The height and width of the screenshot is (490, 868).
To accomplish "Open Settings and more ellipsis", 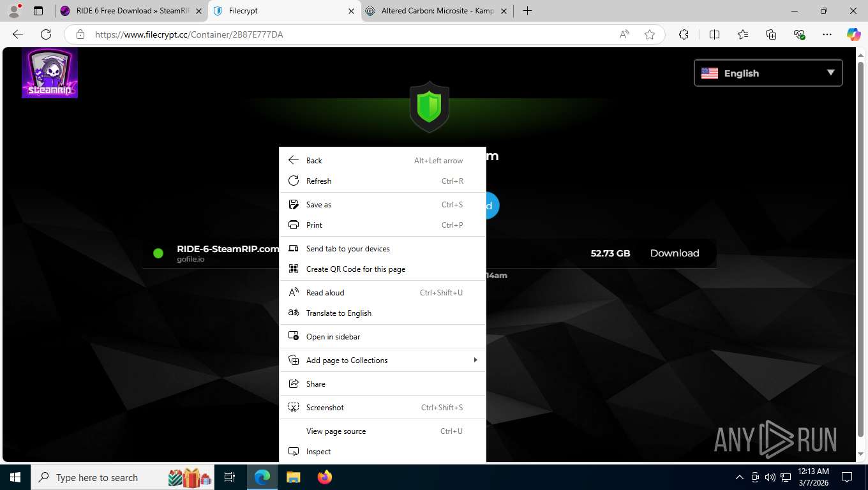I will tap(827, 34).
